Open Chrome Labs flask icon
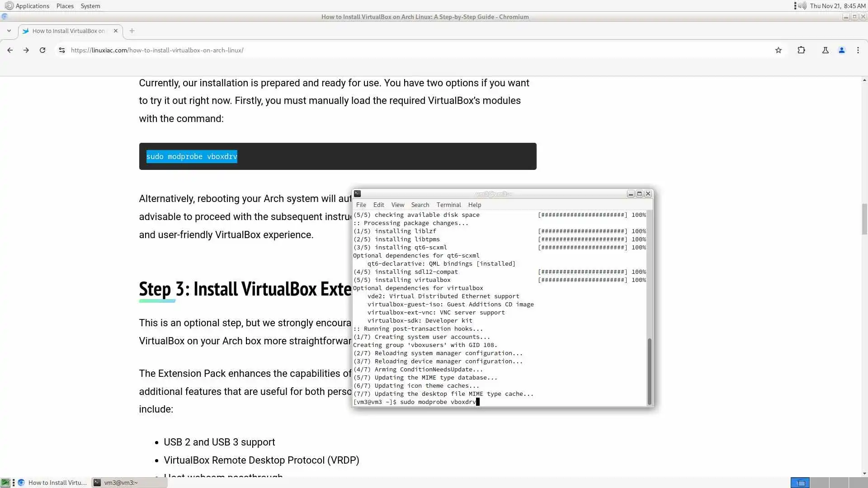The width and height of the screenshot is (868, 488). pos(825,50)
